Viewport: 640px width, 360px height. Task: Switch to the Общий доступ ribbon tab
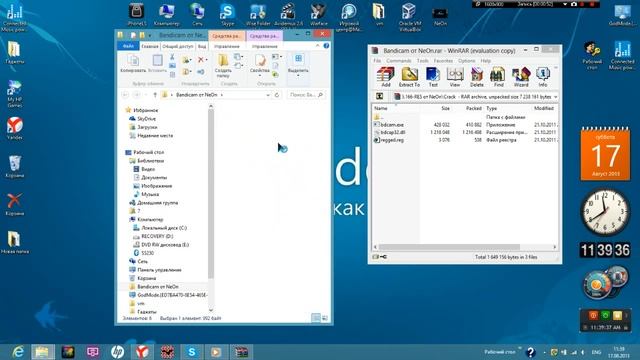point(178,47)
